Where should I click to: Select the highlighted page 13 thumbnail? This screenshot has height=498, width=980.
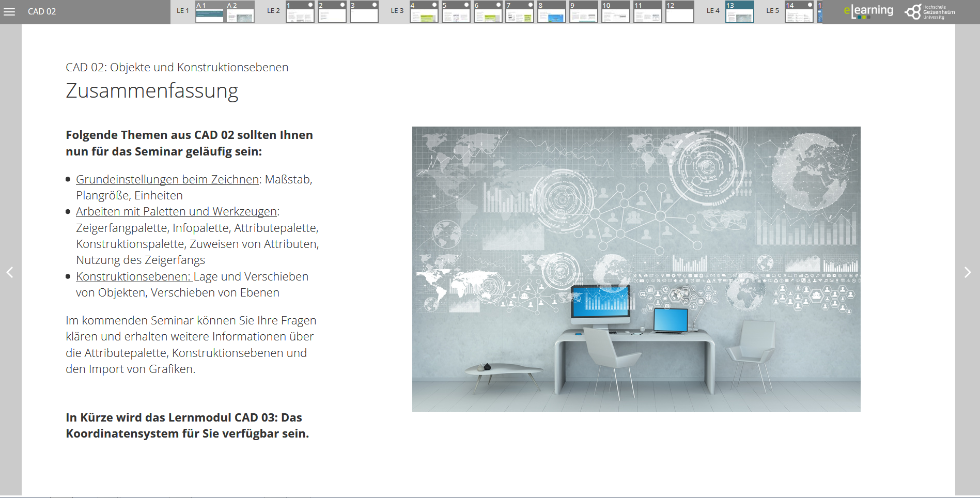[739, 12]
